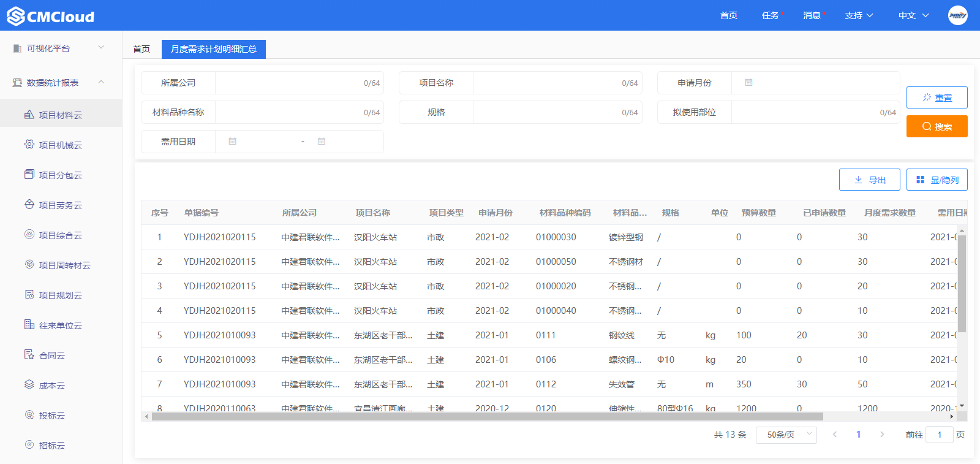Open 中文 language dropdown
Image resolution: width=980 pixels, height=464 pixels.
pyautogui.click(x=913, y=15)
